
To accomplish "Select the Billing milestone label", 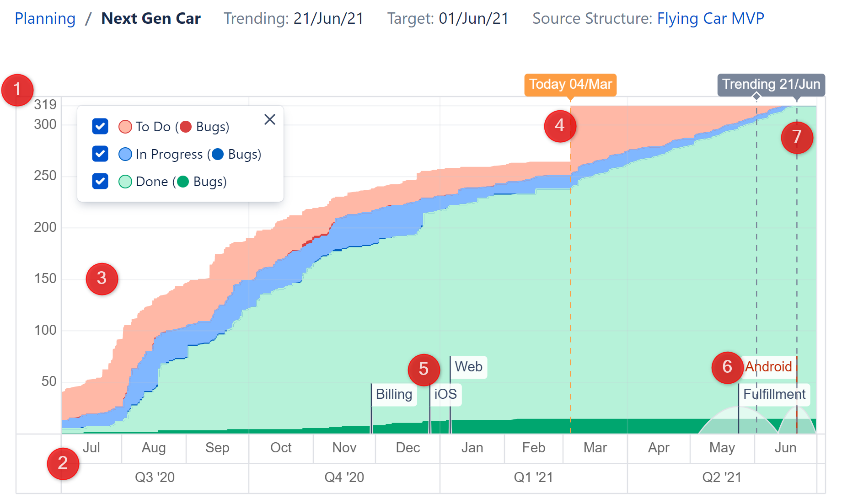I will pyautogui.click(x=394, y=394).
